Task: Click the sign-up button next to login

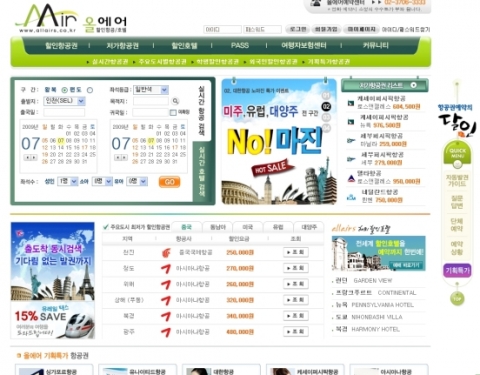Action: coord(326,29)
